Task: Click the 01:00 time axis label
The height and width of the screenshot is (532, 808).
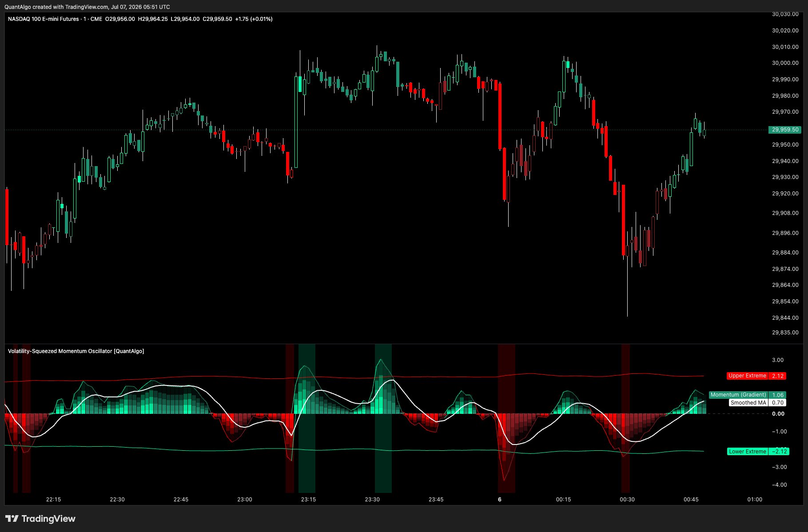Action: point(755,500)
